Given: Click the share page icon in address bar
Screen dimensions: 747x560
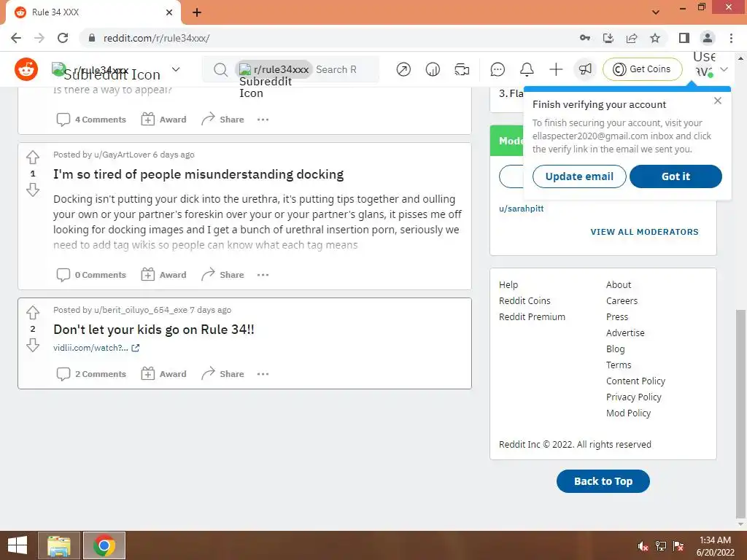Looking at the screenshot, I should pos(632,38).
